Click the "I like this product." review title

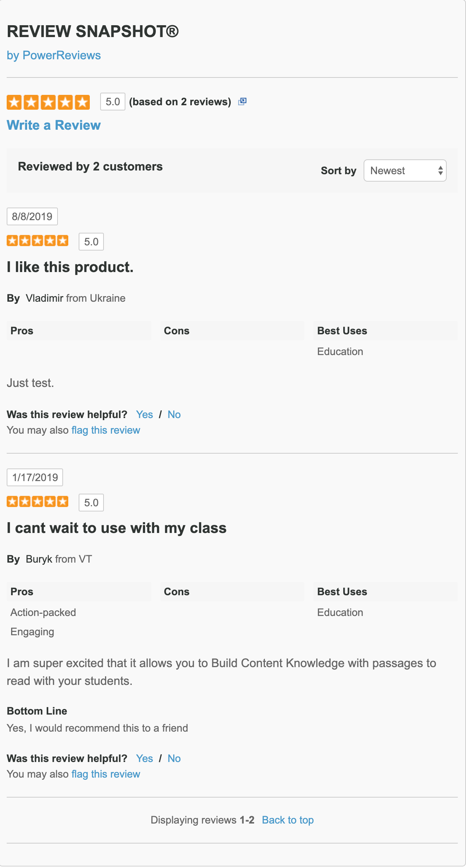[70, 267]
